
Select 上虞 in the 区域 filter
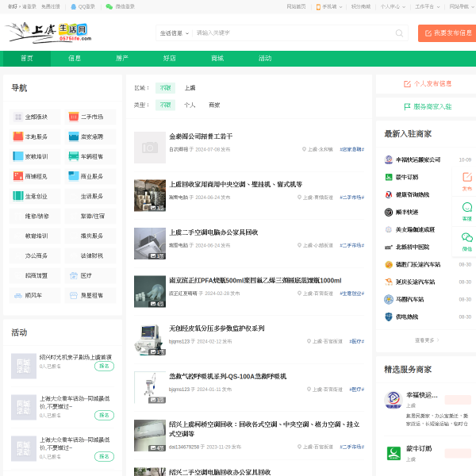[x=190, y=88]
